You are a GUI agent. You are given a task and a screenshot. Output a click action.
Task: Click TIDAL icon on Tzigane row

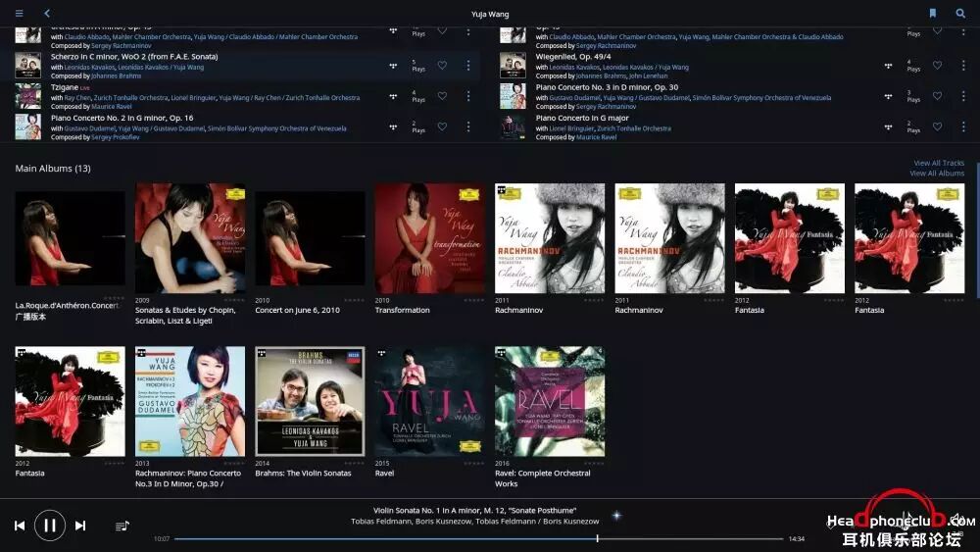coord(393,96)
